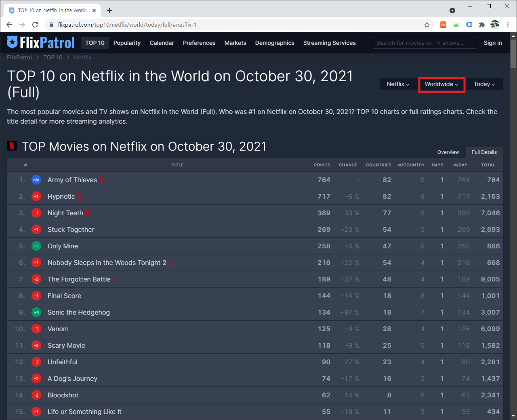Click the POINTS column header
517x420 pixels.
pyautogui.click(x=322, y=165)
